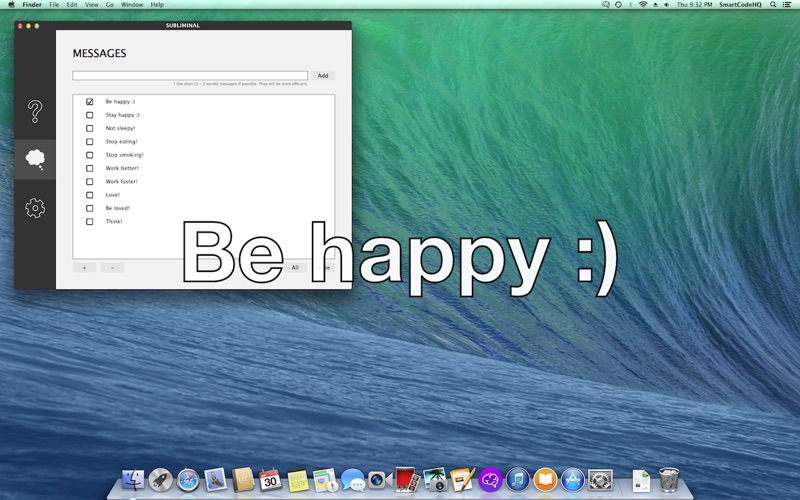Click the Add button
Viewport: 800px width, 500px height.
323,76
